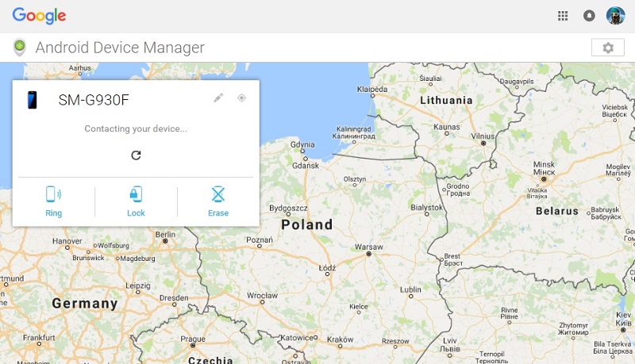Click the Warsaw city marker
635x364 pixels.
coord(368,254)
